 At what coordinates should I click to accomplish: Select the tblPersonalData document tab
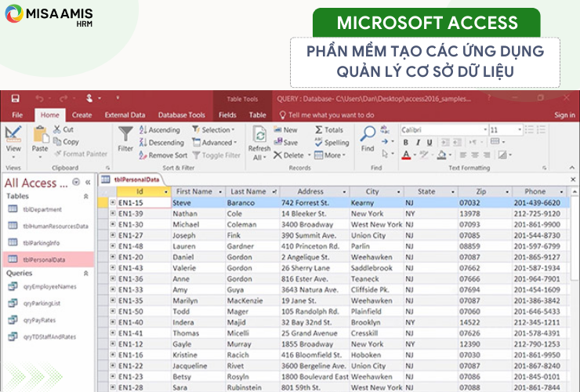pos(131,180)
